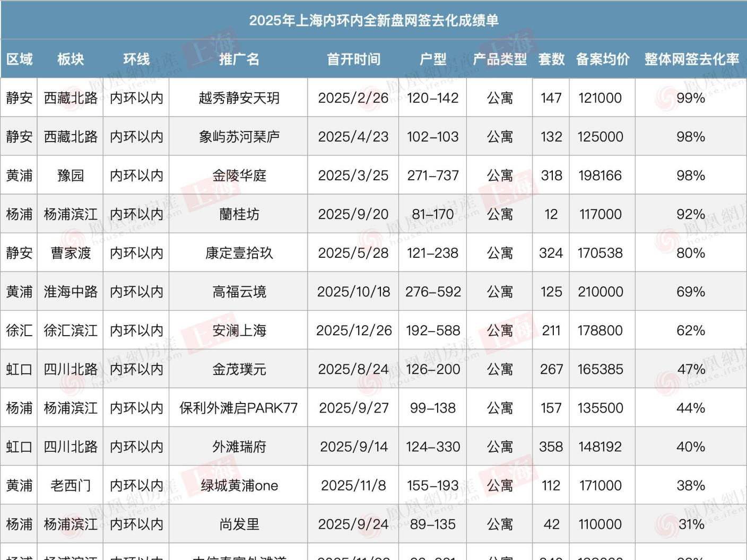Click the table title 2025年上海内环内全新盘网签去化成绩单

pos(373,21)
